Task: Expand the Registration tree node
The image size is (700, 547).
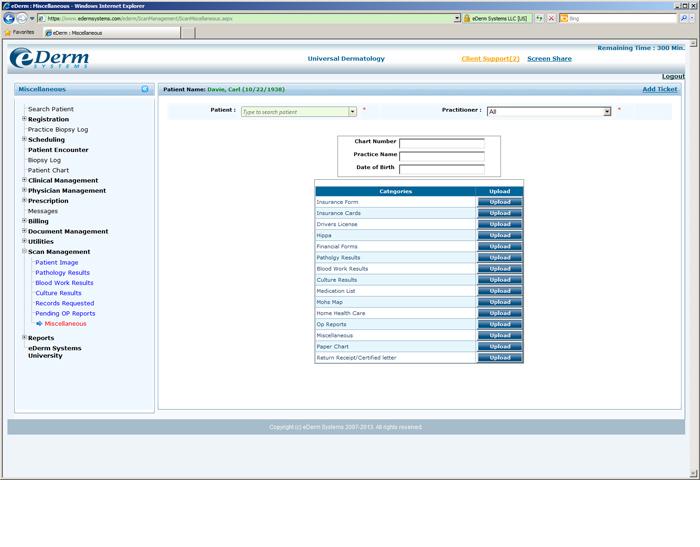Action: [x=25, y=119]
